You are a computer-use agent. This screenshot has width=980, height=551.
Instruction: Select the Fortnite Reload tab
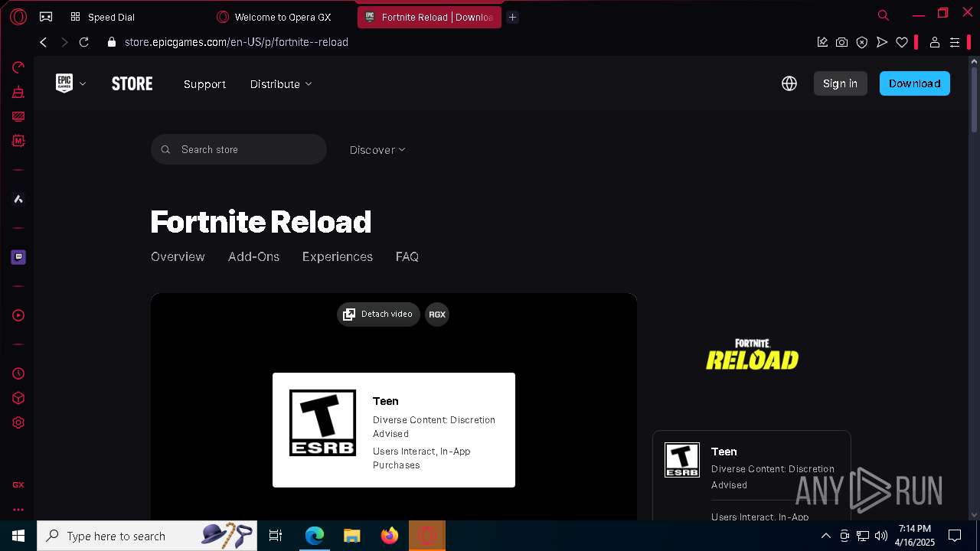[430, 17]
